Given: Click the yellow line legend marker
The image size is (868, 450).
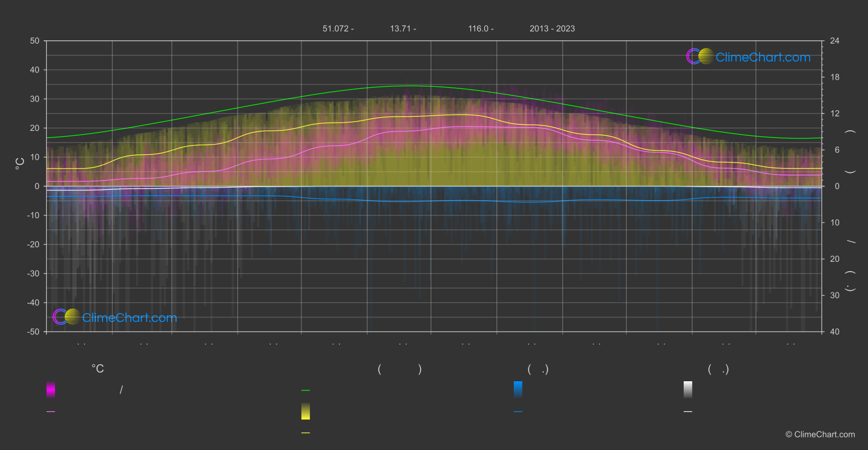Looking at the screenshot, I should pyautogui.click(x=306, y=433).
